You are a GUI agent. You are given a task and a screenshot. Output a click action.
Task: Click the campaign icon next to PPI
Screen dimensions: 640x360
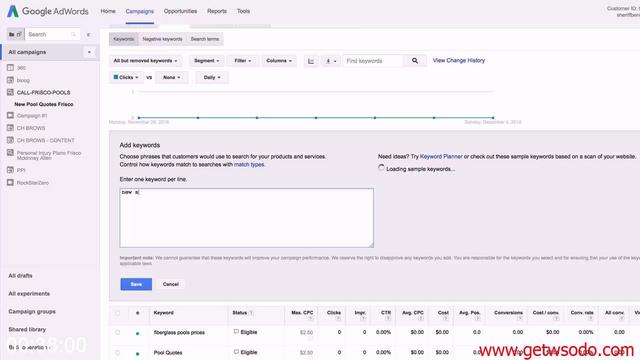[11, 170]
